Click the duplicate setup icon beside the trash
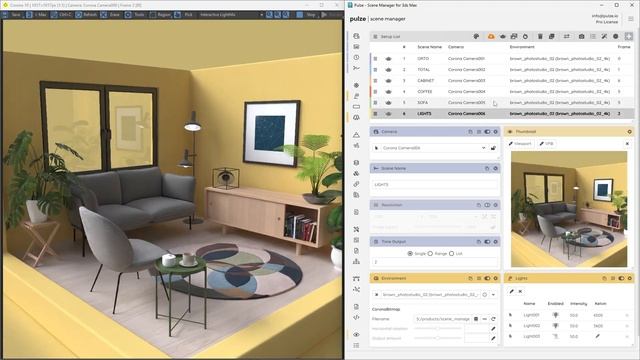Image resolution: width=640 pixels, height=360 pixels. pyautogui.click(x=551, y=36)
